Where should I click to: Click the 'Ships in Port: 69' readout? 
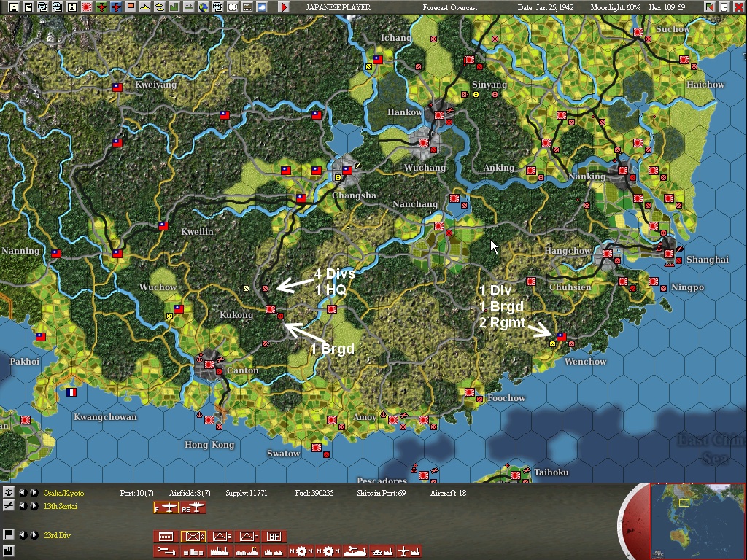click(381, 493)
